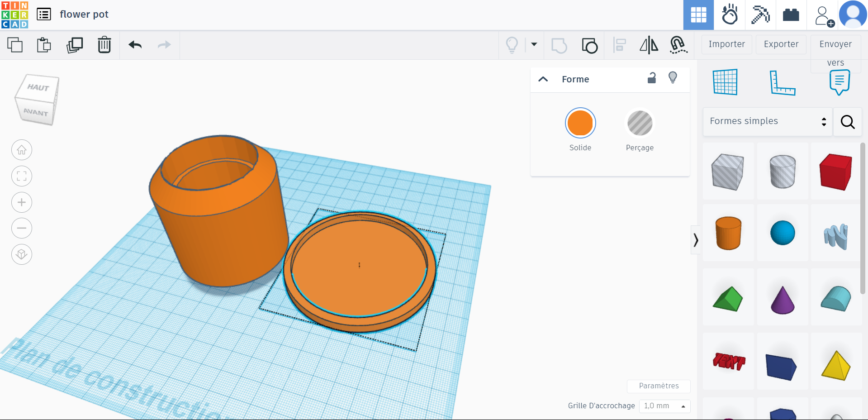
Task: Click the Importer button
Action: (726, 44)
